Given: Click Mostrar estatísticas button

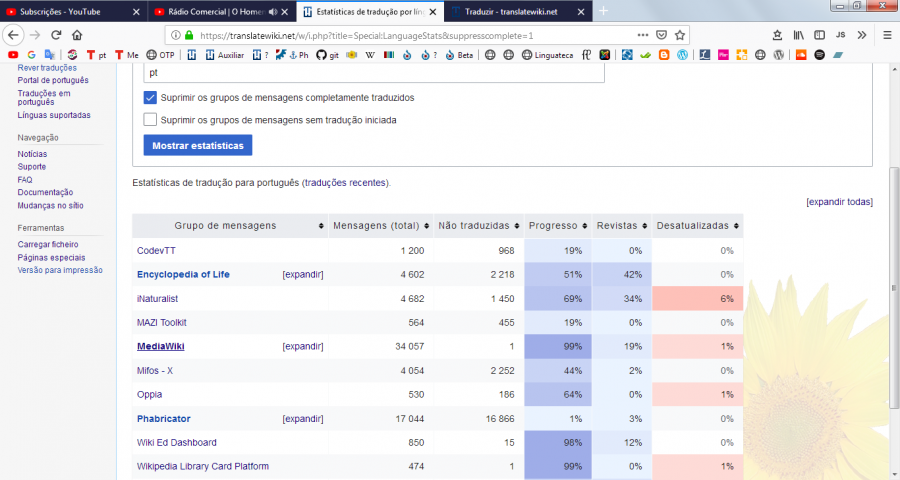Looking at the screenshot, I should [198, 145].
